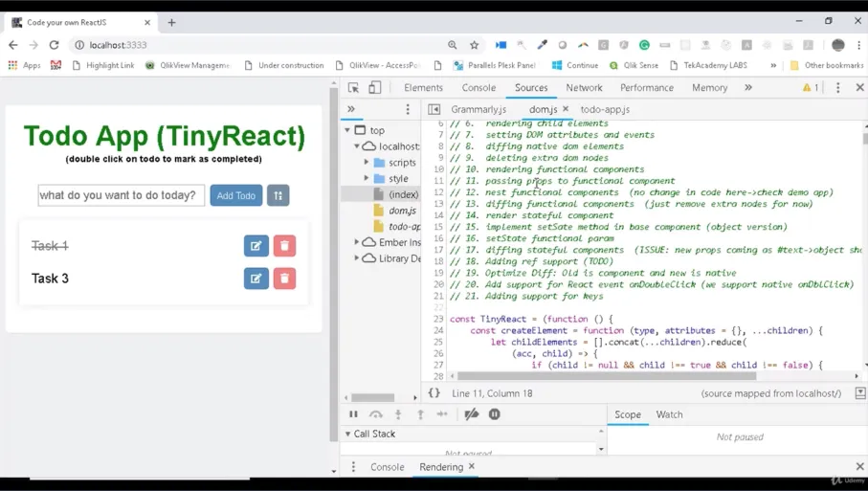This screenshot has height=491, width=868.
Task: Expand the scripts folder
Action: pos(367,163)
